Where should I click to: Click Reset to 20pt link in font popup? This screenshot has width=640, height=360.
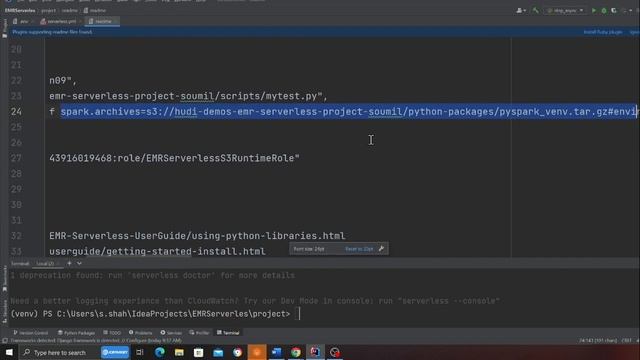(x=359, y=249)
